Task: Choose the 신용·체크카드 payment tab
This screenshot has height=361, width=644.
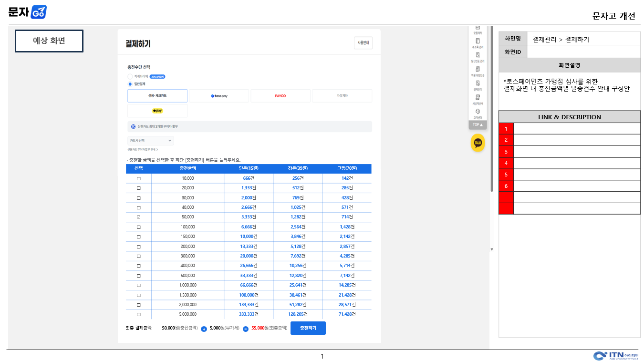Action: tap(157, 96)
